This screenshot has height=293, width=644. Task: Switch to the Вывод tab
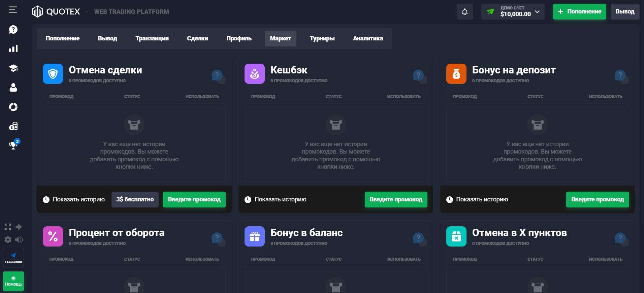pyautogui.click(x=107, y=38)
